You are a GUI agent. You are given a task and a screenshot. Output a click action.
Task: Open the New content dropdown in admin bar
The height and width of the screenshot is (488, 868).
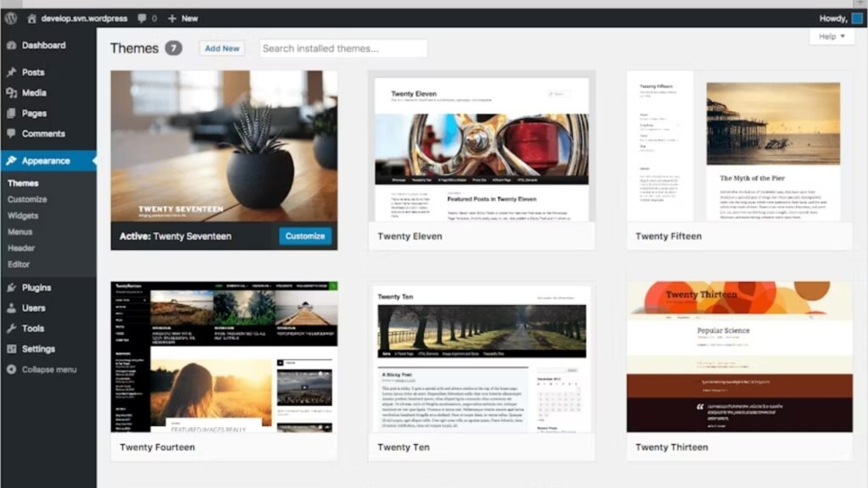click(x=182, y=18)
